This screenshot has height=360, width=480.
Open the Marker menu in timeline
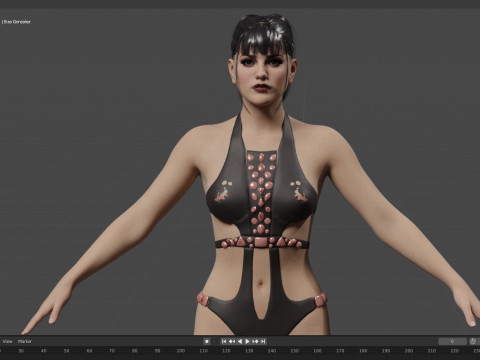25,341
